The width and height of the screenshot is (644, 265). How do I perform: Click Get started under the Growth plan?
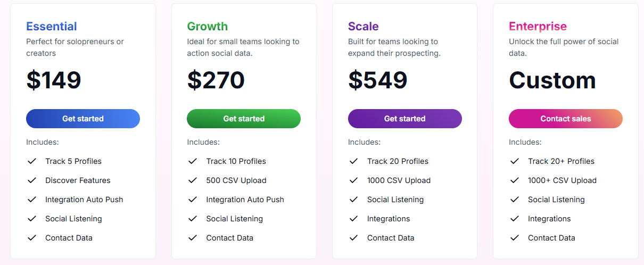244,119
